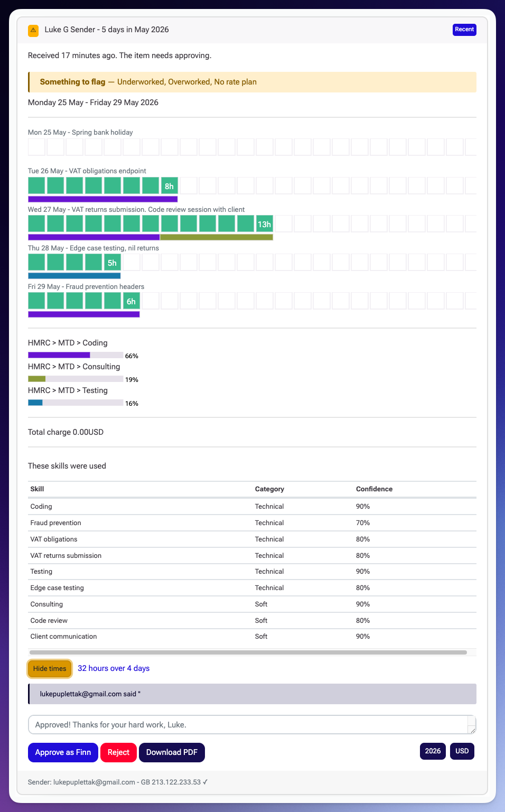Toggle the Hide times button

pyautogui.click(x=50, y=668)
